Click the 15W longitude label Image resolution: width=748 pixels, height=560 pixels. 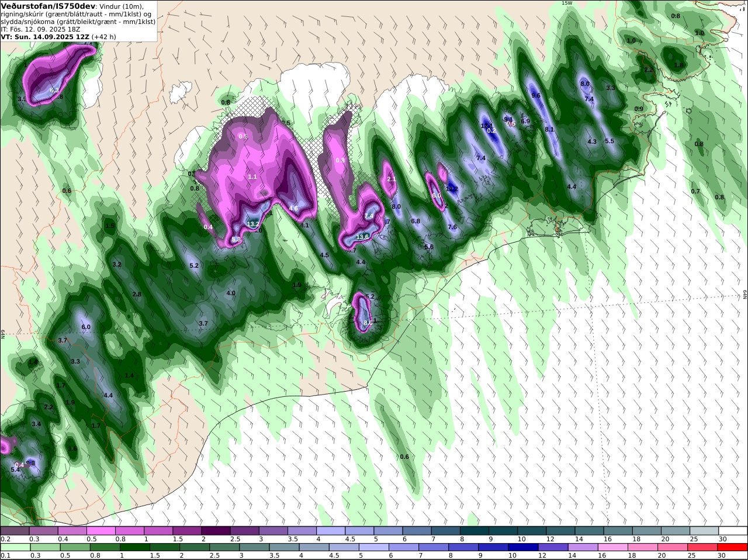pyautogui.click(x=566, y=3)
